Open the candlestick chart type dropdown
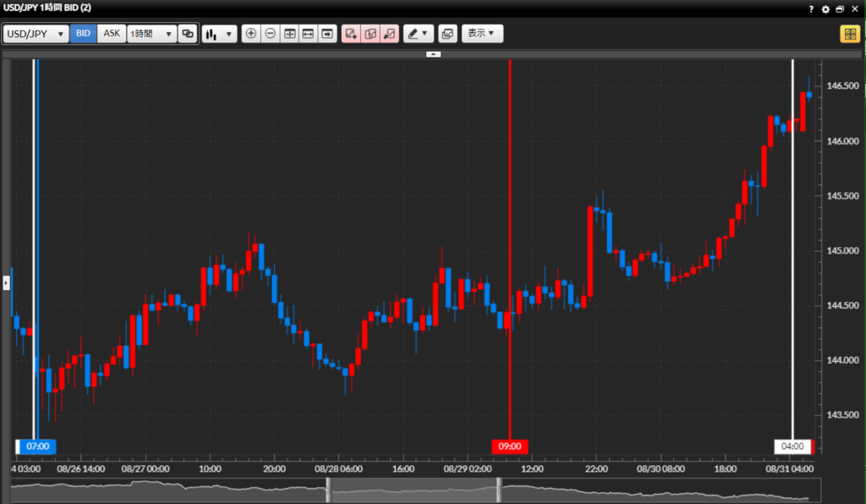This screenshot has width=866, height=504. pyautogui.click(x=219, y=34)
